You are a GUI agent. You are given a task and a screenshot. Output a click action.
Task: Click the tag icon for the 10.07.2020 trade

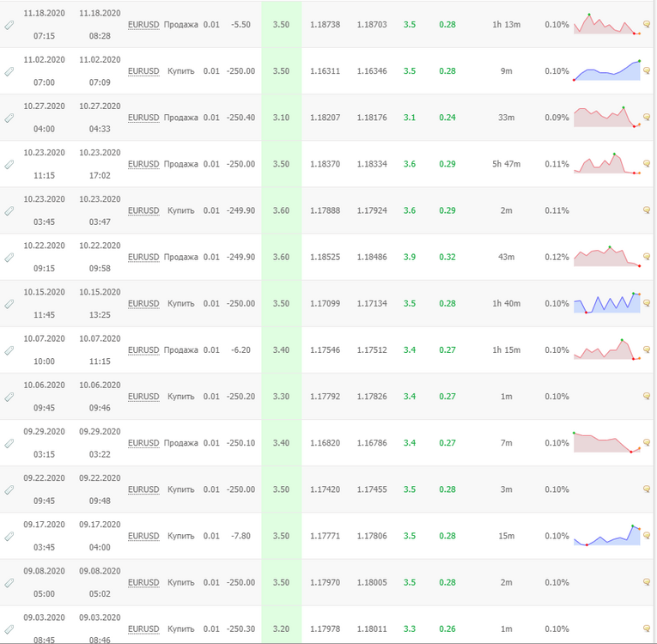coord(9,350)
